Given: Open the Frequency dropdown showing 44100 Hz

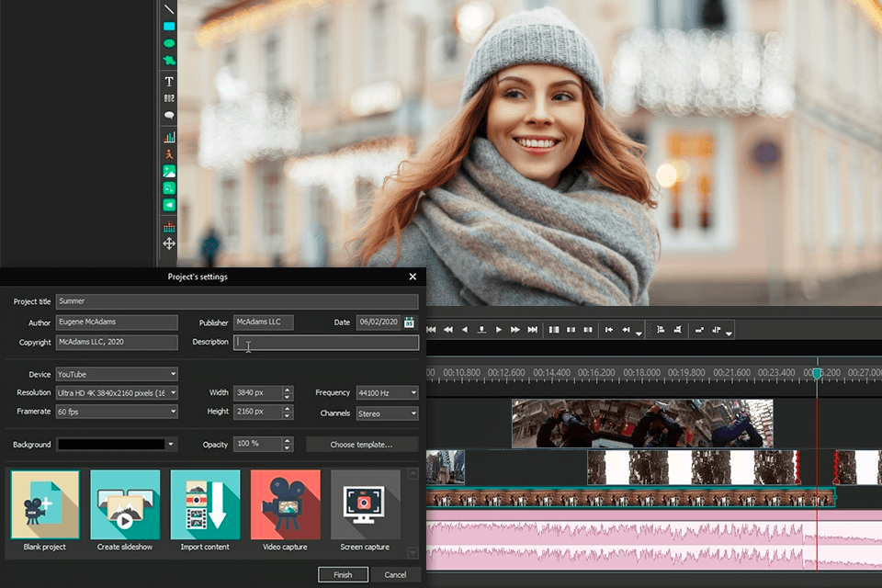Looking at the screenshot, I should (x=387, y=393).
